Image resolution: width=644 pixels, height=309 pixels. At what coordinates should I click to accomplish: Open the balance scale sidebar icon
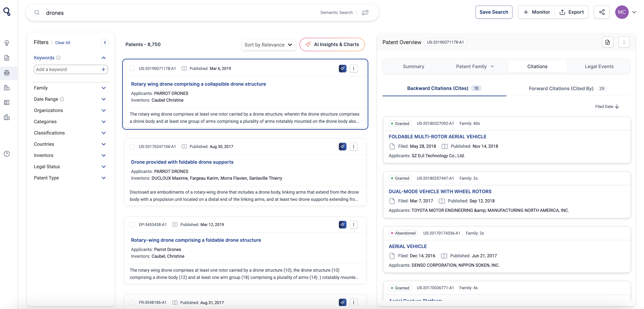(x=7, y=73)
